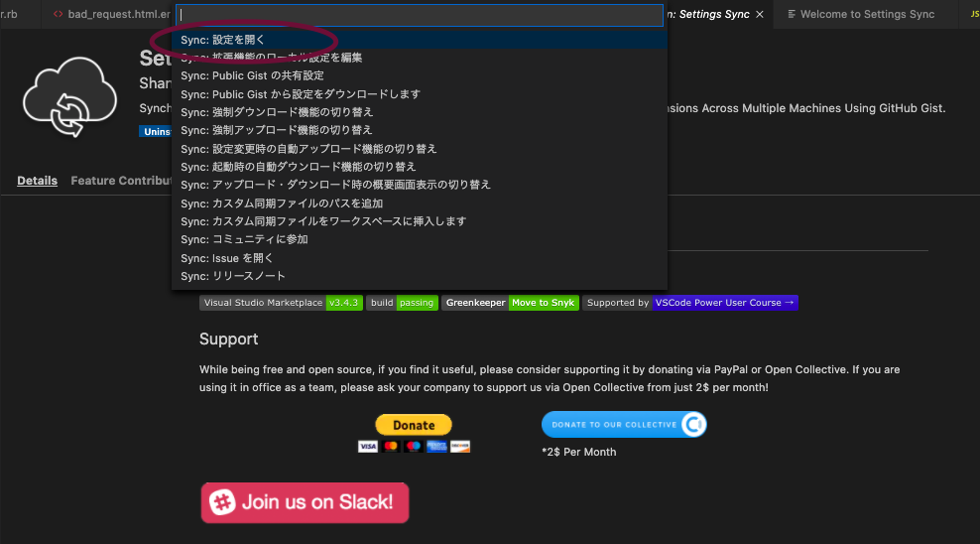The image size is (980, 544).
Task: Click the erb file icon on bad_request tab
Action: click(x=59, y=14)
